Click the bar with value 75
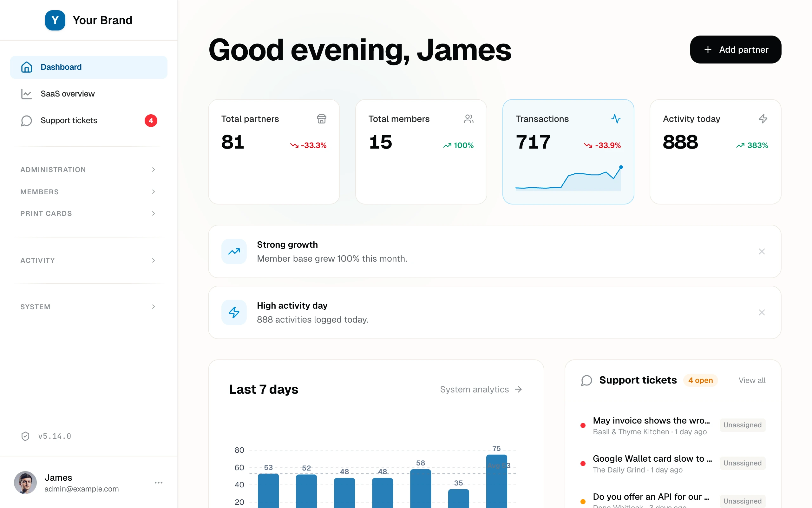 click(497, 481)
